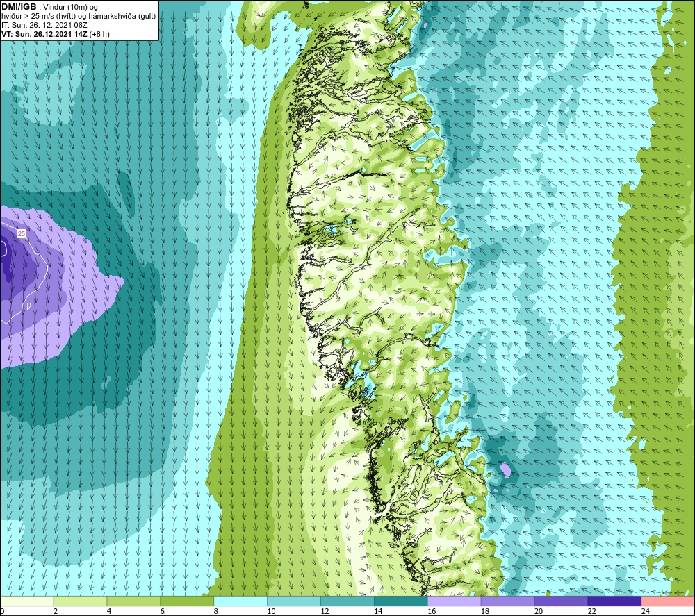
Task: Click the 'Vindur (10m) og' heading text
Action: coord(70,7)
